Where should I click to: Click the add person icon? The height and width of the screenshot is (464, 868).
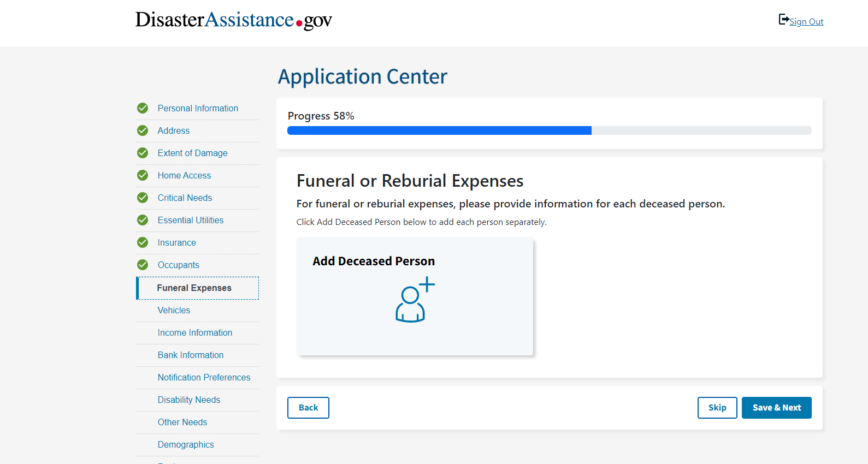tap(415, 300)
